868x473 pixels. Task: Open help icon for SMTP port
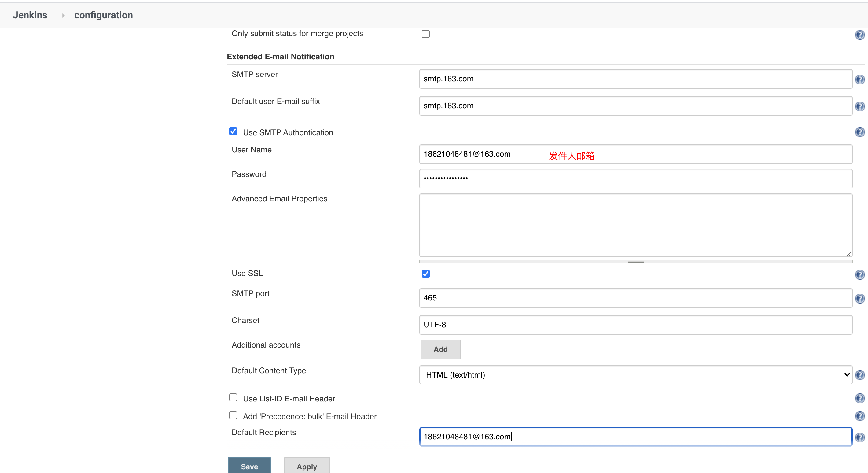[859, 298]
